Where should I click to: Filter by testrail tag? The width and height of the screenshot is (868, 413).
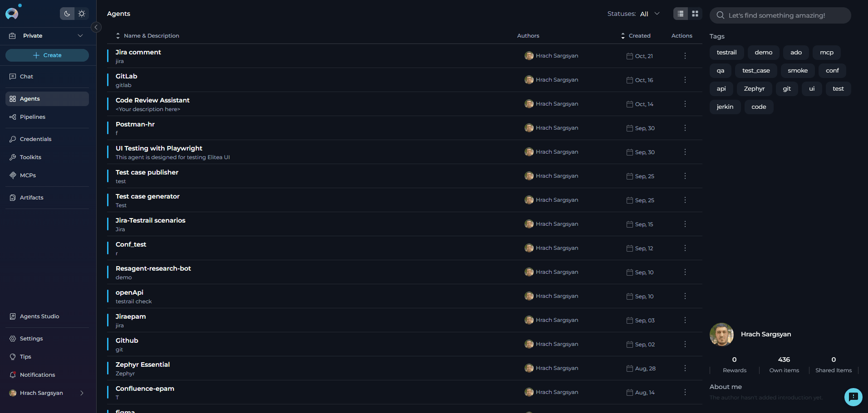coord(726,53)
